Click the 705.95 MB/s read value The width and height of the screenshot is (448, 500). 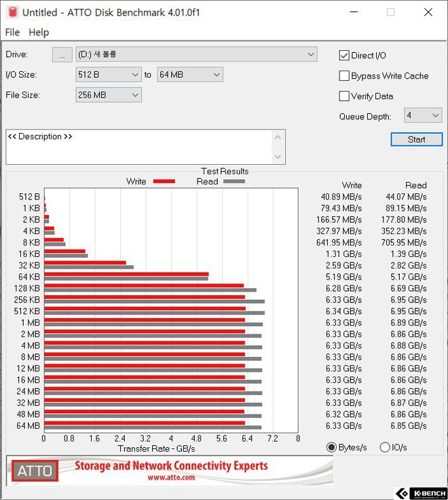pos(404,243)
